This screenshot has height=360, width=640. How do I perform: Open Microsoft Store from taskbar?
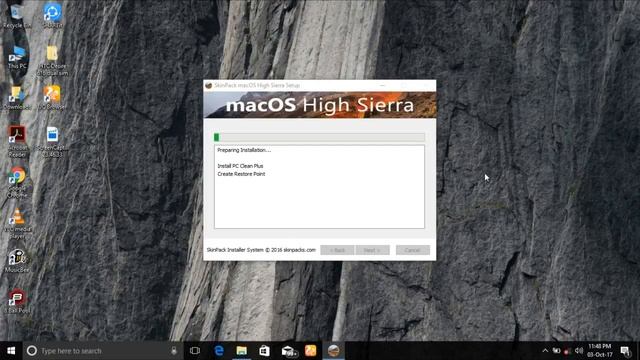264,351
